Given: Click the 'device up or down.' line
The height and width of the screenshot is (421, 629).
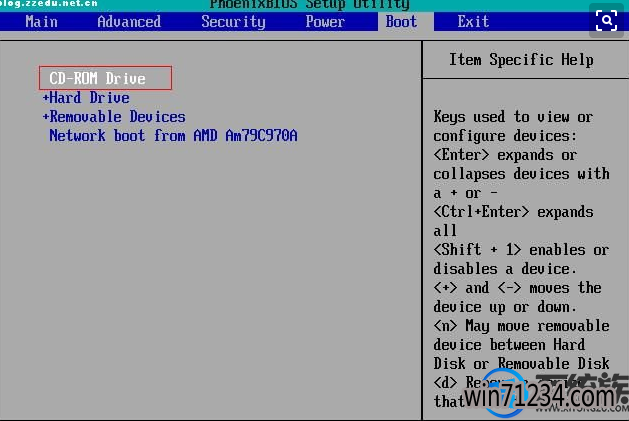Looking at the screenshot, I should point(505,307).
